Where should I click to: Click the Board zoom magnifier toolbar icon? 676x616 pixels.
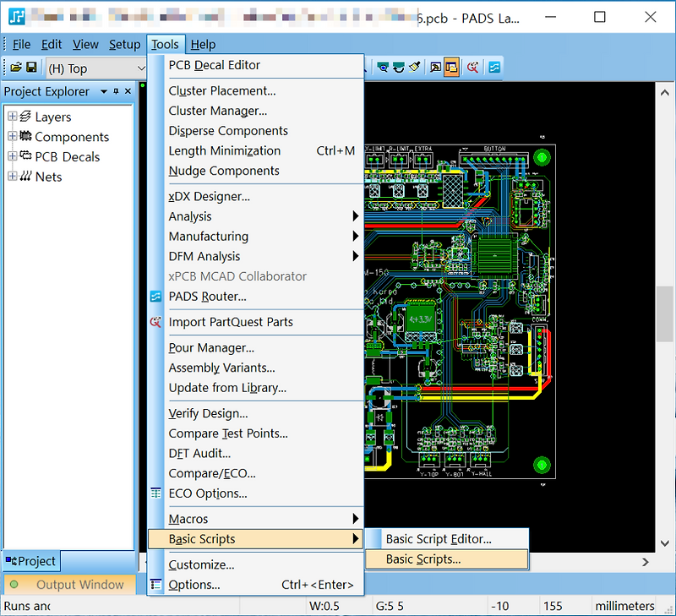(x=383, y=68)
